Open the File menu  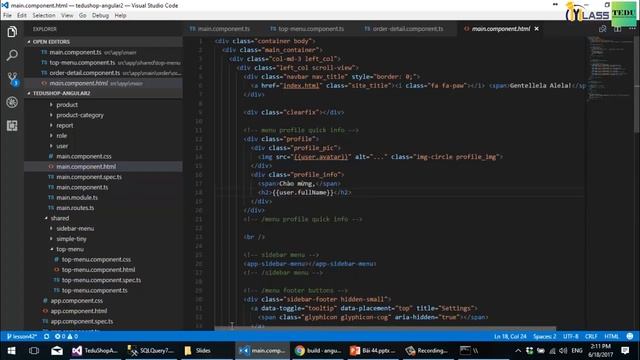coord(7,16)
